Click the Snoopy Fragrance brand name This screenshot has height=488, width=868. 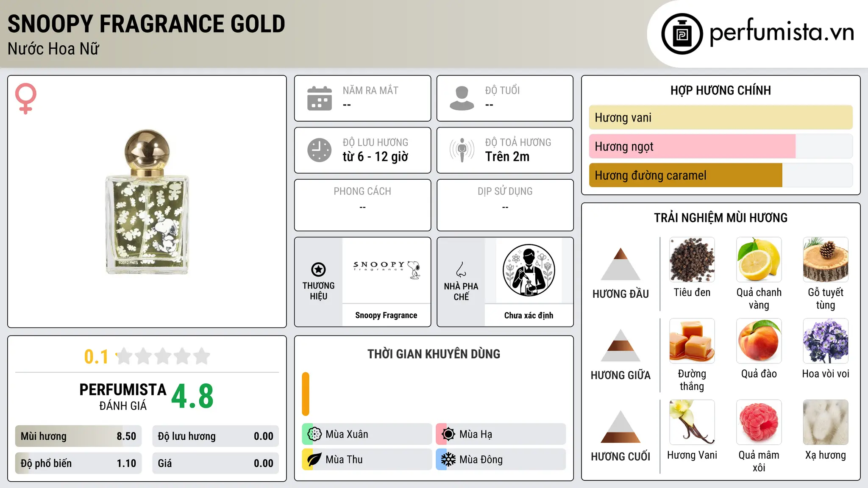(x=386, y=315)
